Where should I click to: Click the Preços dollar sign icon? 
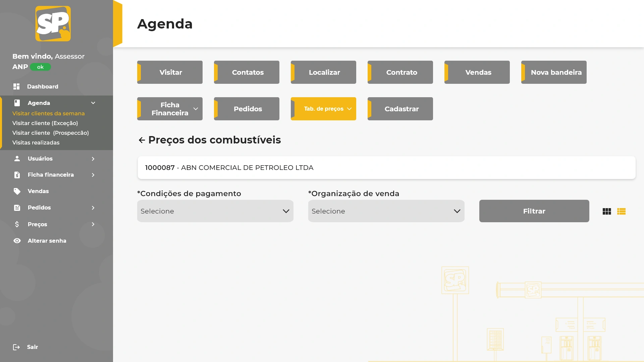pyautogui.click(x=17, y=224)
